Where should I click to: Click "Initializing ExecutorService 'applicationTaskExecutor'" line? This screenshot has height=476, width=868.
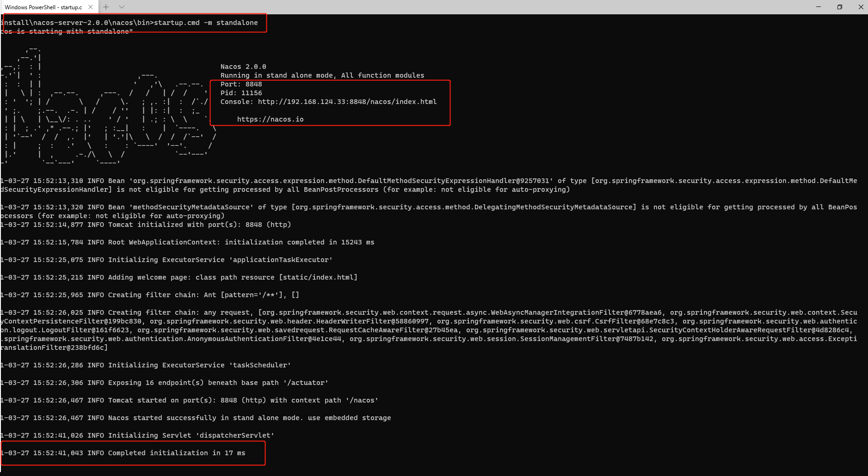coord(166,260)
